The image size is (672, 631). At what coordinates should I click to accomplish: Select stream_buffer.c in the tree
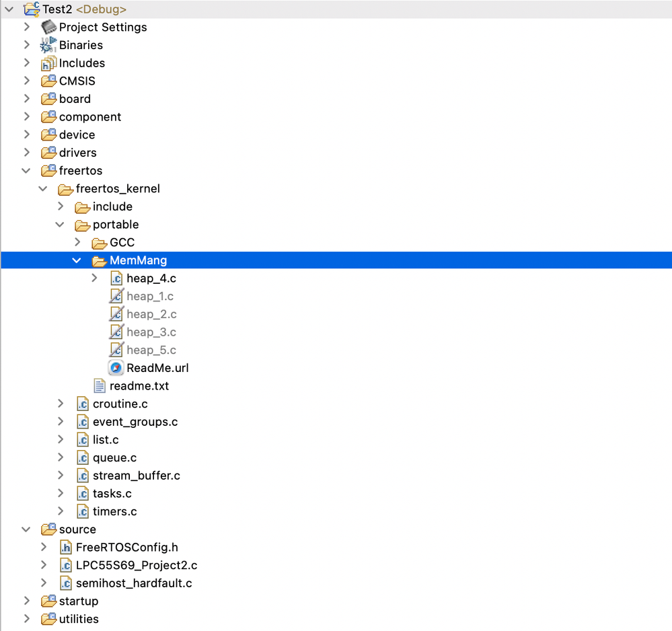pyautogui.click(x=137, y=476)
